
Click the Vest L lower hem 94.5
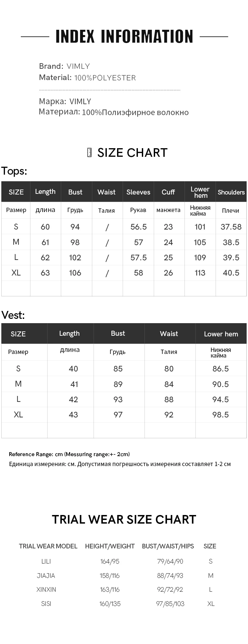[221, 400]
